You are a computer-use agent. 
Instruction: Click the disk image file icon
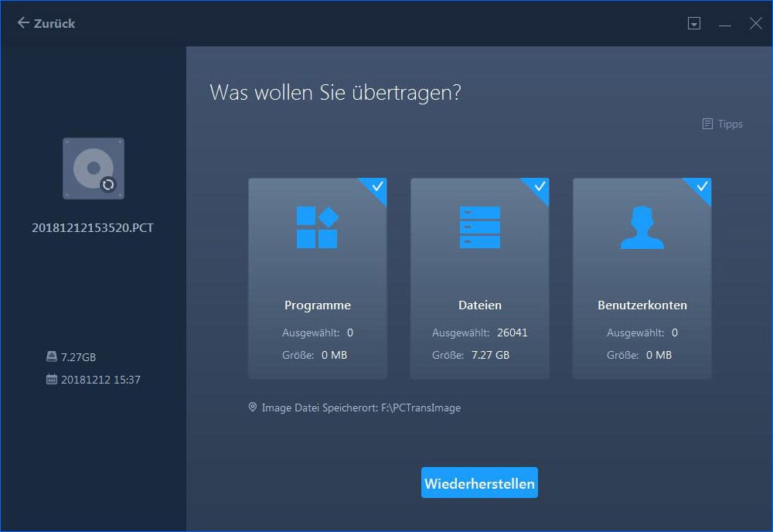coord(94,169)
